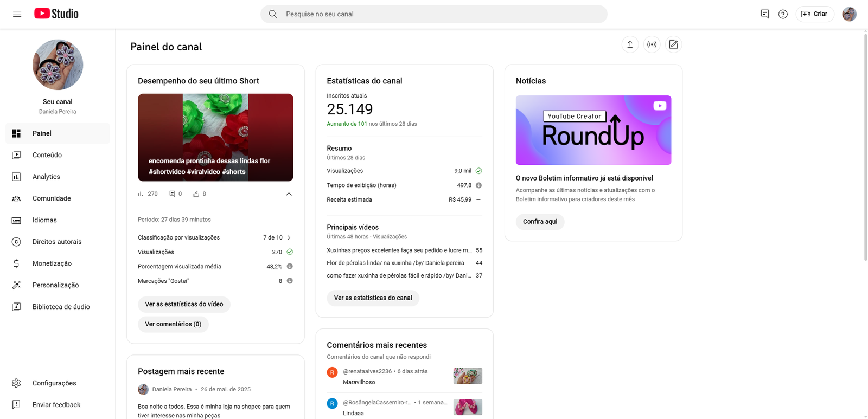Open Idiomas in the sidebar

coord(58,220)
